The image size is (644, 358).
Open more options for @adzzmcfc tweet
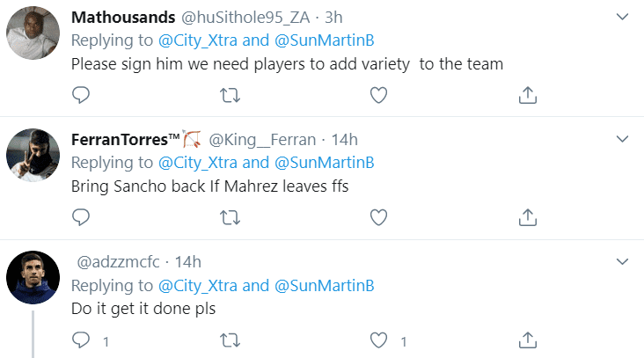tap(623, 261)
